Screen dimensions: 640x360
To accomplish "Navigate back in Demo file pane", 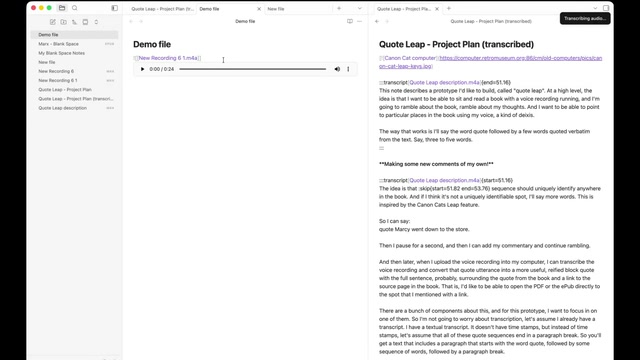I will pyautogui.click(x=131, y=21).
